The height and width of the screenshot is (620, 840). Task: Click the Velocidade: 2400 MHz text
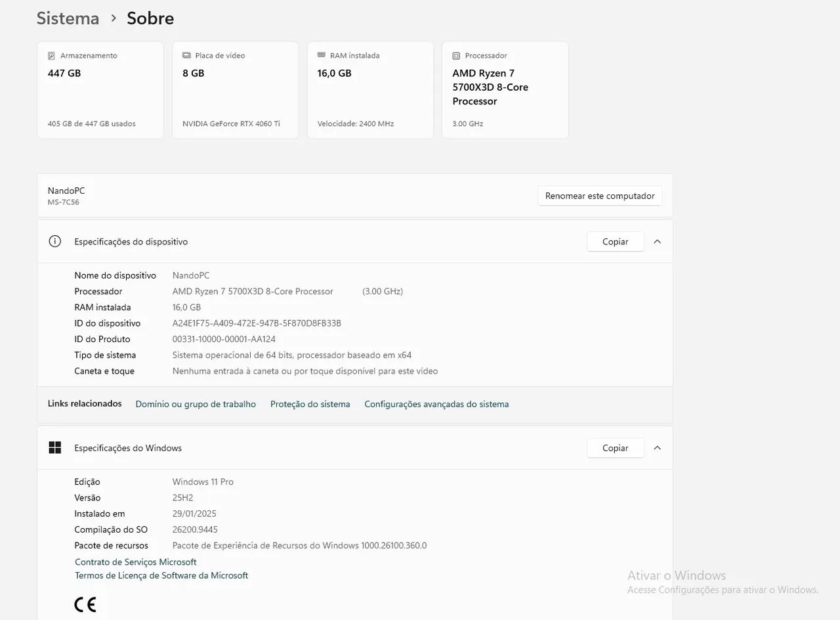click(356, 123)
